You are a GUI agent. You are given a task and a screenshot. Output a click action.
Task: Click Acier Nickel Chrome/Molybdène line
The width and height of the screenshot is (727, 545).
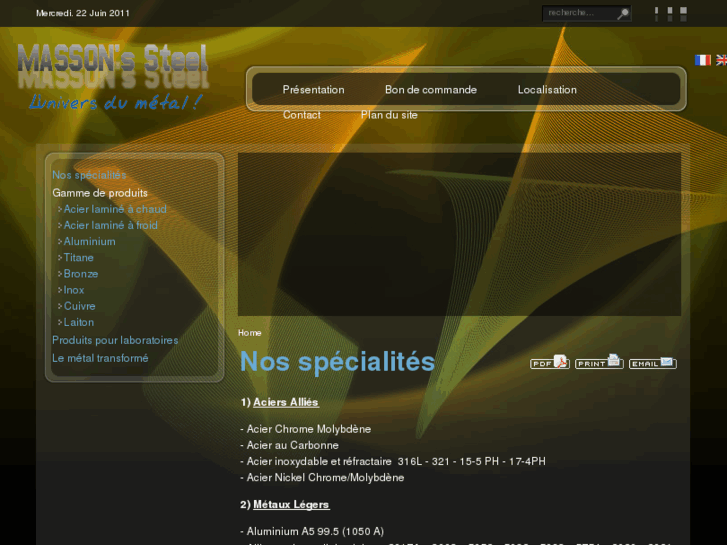(x=322, y=478)
